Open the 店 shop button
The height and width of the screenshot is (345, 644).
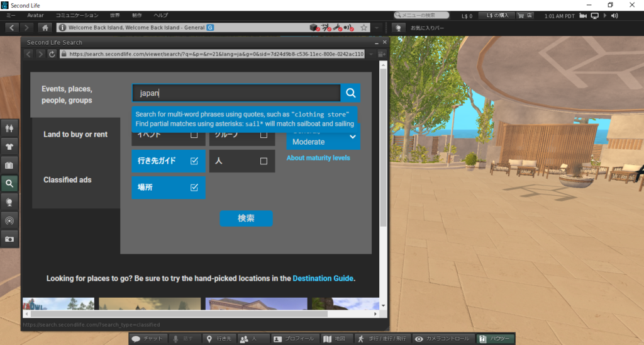[x=525, y=15]
